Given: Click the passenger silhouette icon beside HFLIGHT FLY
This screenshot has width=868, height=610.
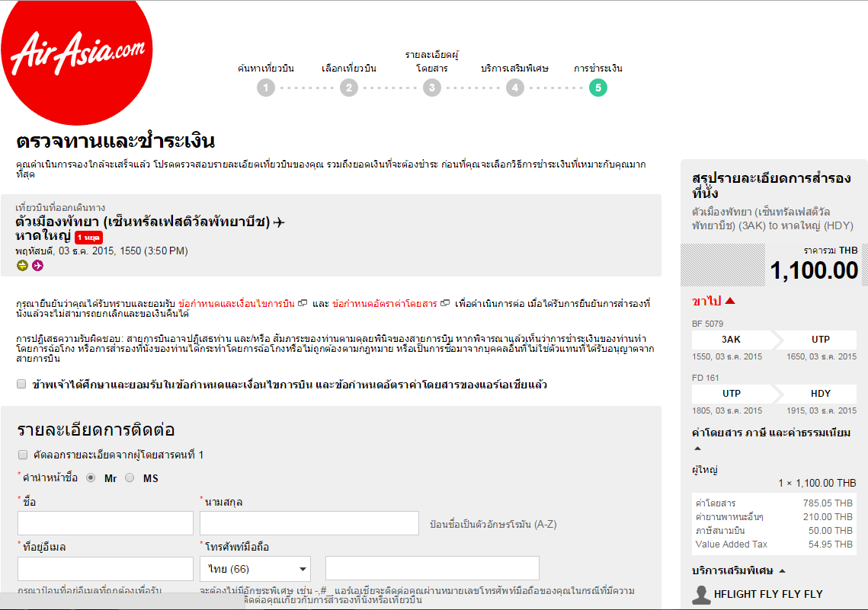Looking at the screenshot, I should (701, 595).
